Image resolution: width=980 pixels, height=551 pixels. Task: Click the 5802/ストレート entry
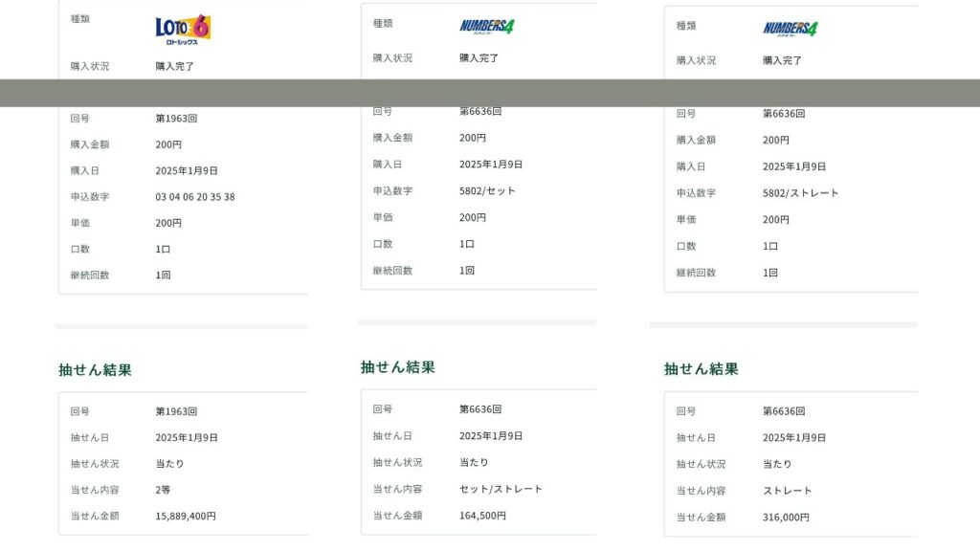coord(800,193)
